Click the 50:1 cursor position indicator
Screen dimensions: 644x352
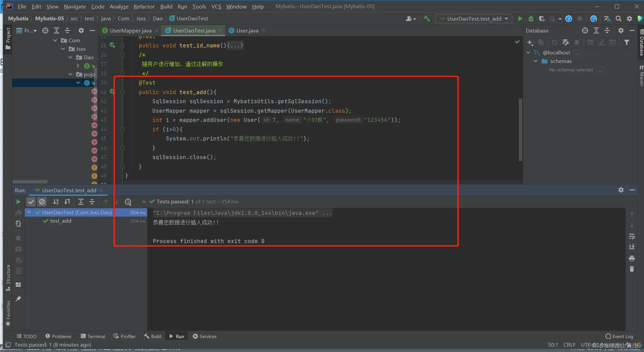553,345
